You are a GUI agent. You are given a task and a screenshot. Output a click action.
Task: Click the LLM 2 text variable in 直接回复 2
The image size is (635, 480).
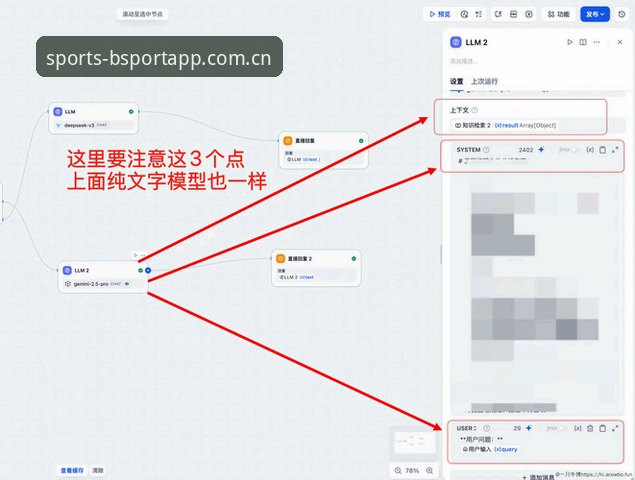click(x=296, y=277)
